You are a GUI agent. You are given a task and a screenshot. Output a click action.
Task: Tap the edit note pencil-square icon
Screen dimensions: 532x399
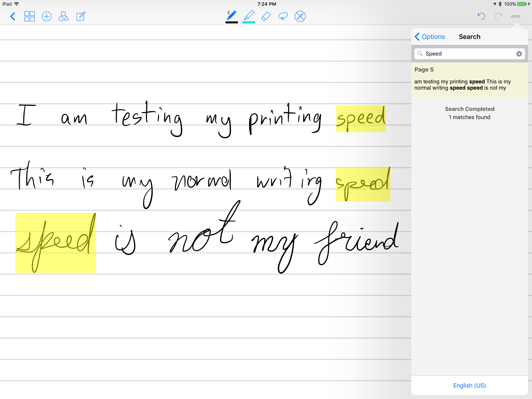pyautogui.click(x=81, y=16)
